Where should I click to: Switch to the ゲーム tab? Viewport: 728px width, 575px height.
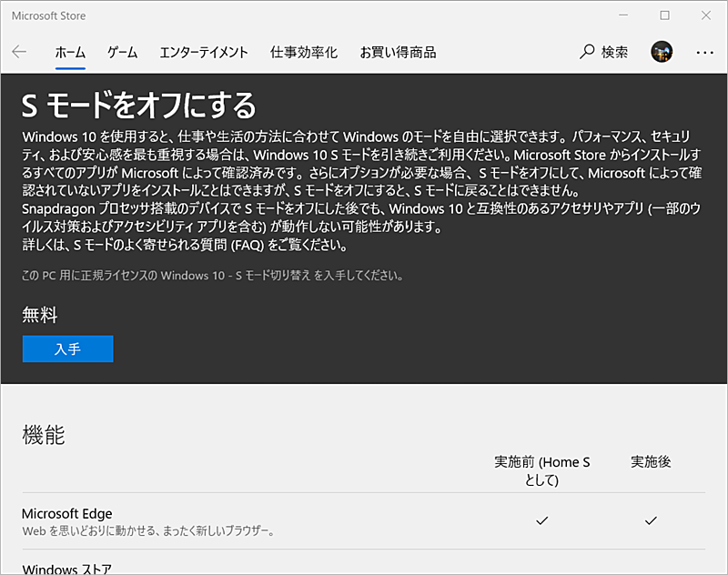pyautogui.click(x=123, y=53)
